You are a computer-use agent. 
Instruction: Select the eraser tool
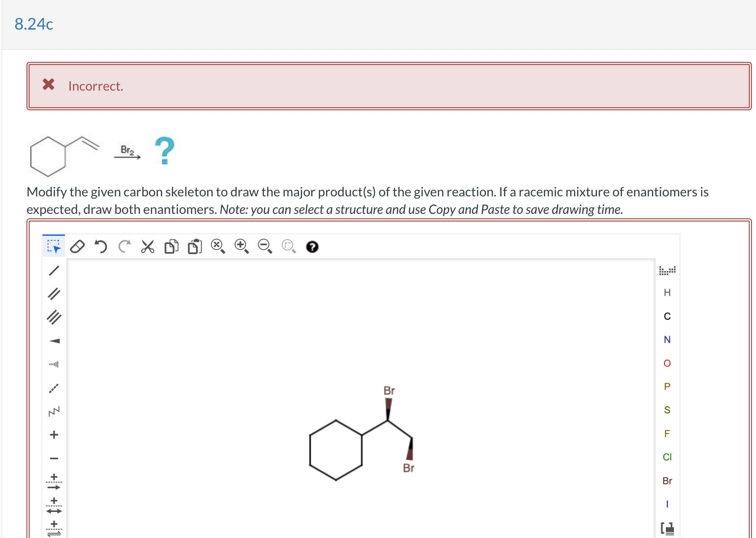77,247
